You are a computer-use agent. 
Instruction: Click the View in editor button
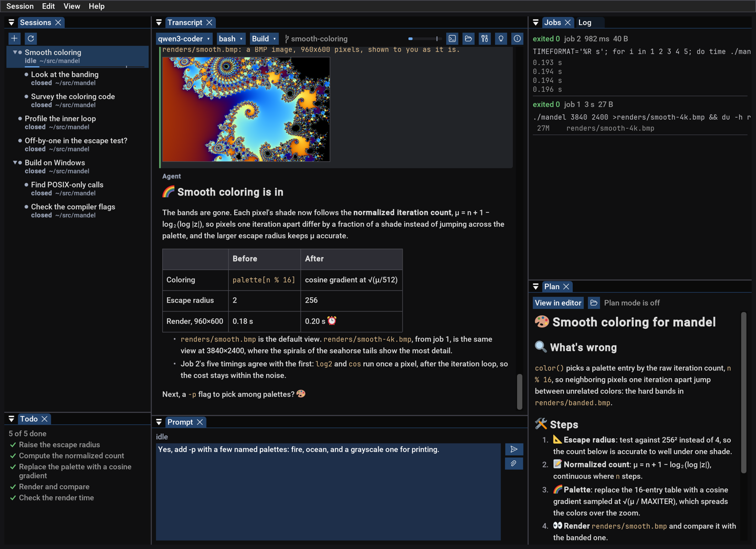click(x=558, y=303)
